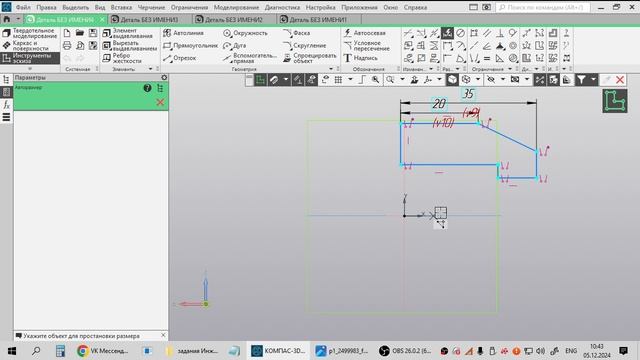Screen dimensions: 640x360
Task: Open the Ограничения menu
Action: click(x=189, y=7)
